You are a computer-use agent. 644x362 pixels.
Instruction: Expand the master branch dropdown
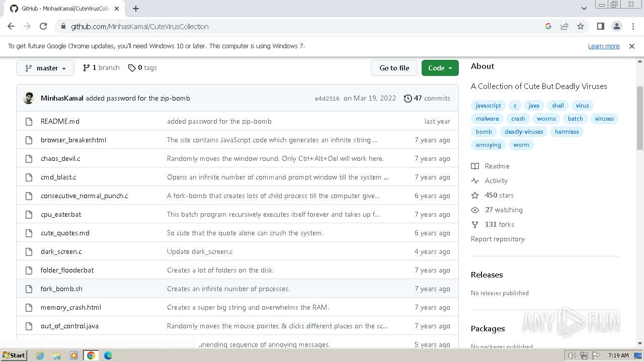[x=45, y=68]
